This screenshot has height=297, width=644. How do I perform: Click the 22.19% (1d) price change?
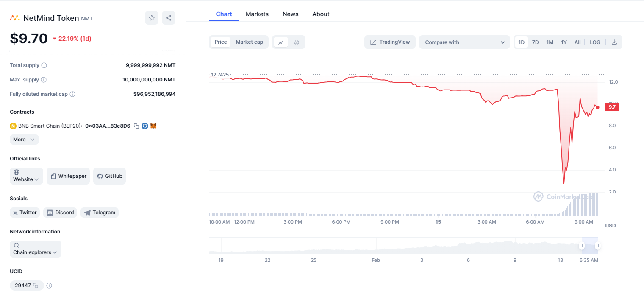(72, 39)
